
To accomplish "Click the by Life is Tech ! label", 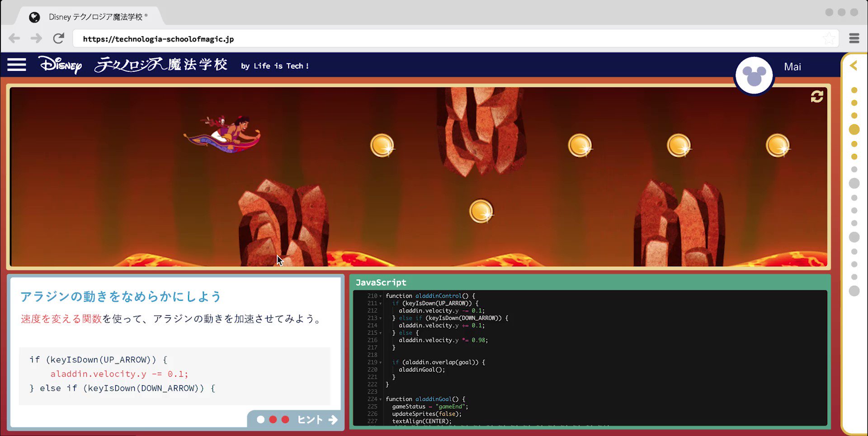I will click(x=275, y=66).
